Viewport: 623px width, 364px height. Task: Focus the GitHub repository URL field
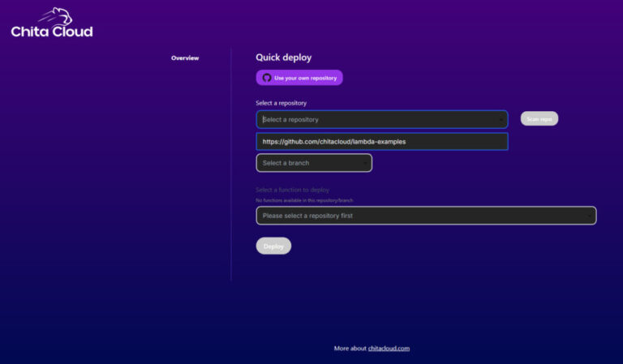[x=382, y=142]
